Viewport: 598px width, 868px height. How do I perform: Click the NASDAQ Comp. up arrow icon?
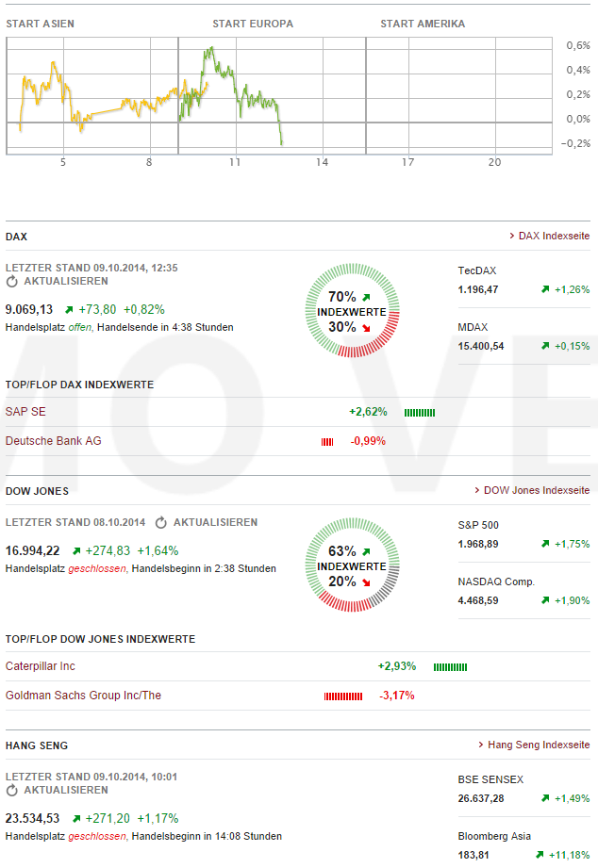545,600
